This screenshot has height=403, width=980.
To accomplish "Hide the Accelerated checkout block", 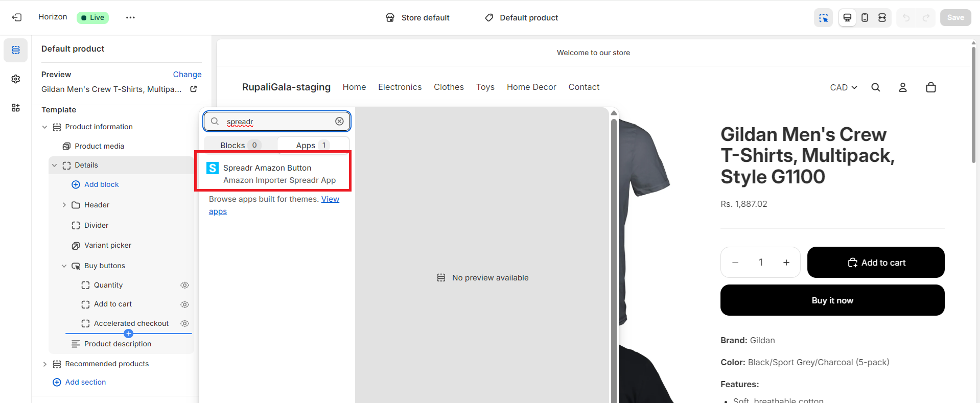I will click(x=185, y=323).
